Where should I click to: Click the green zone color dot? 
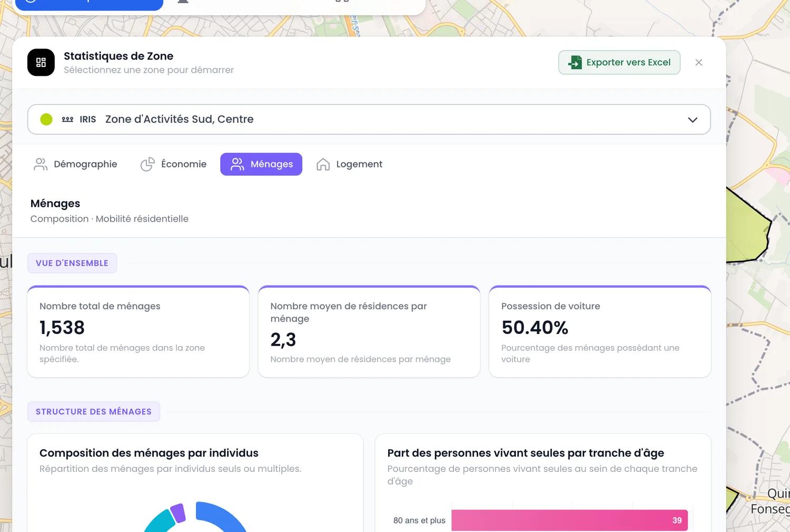tap(46, 120)
